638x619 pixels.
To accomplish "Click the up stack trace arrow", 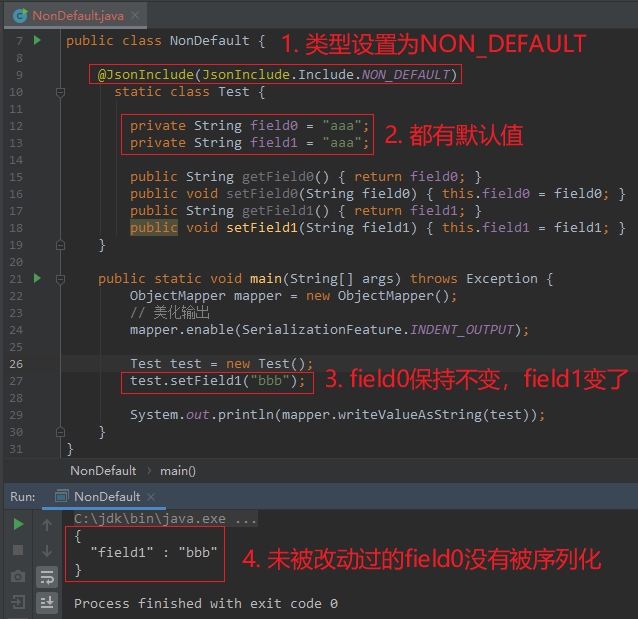I will tap(47, 525).
